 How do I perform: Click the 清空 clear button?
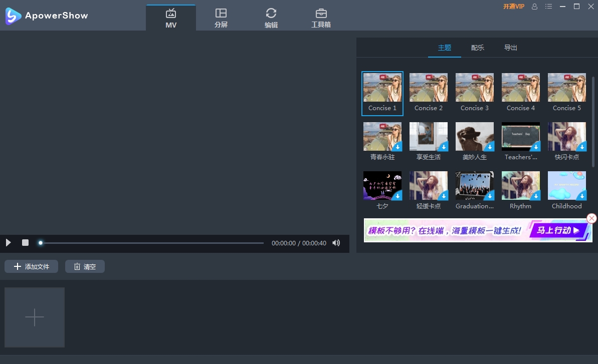tap(85, 267)
